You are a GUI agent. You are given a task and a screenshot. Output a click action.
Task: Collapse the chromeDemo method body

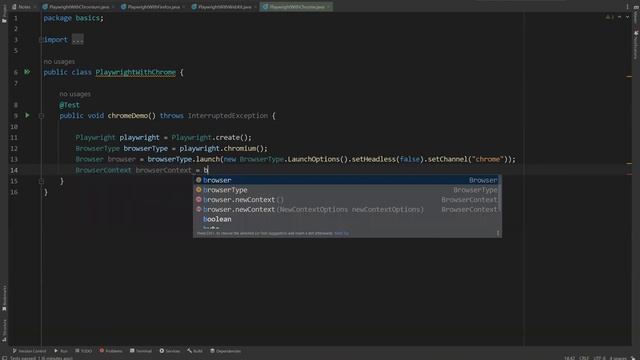pos(41,116)
